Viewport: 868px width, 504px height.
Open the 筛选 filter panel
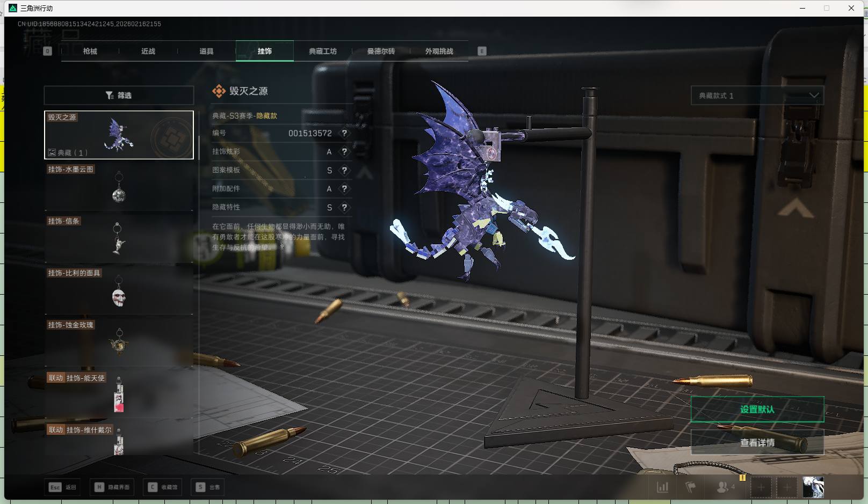click(119, 96)
